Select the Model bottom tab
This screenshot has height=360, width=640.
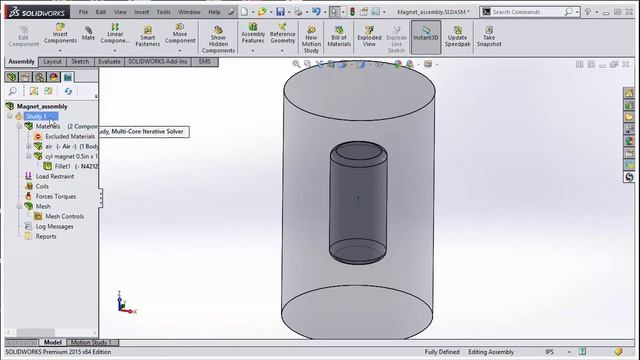[53, 342]
